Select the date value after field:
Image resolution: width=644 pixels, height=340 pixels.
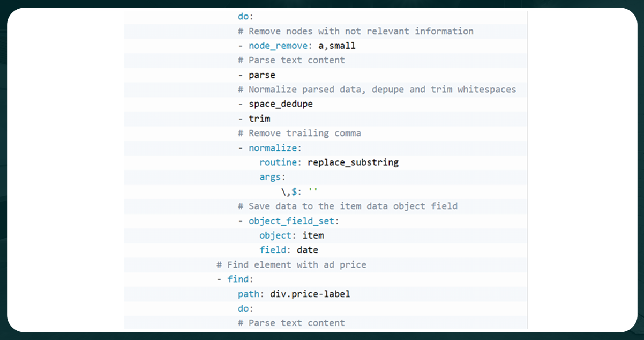[308, 250]
